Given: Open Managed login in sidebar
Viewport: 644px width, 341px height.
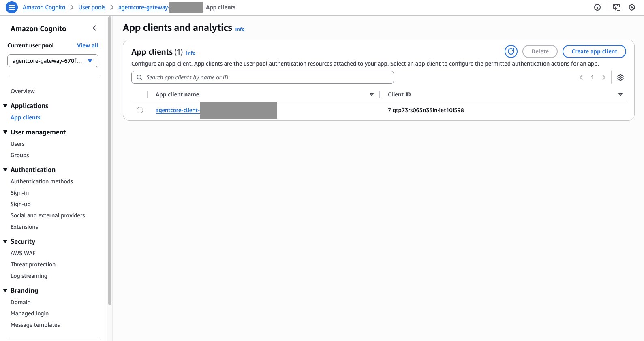Looking at the screenshot, I should pyautogui.click(x=30, y=313).
